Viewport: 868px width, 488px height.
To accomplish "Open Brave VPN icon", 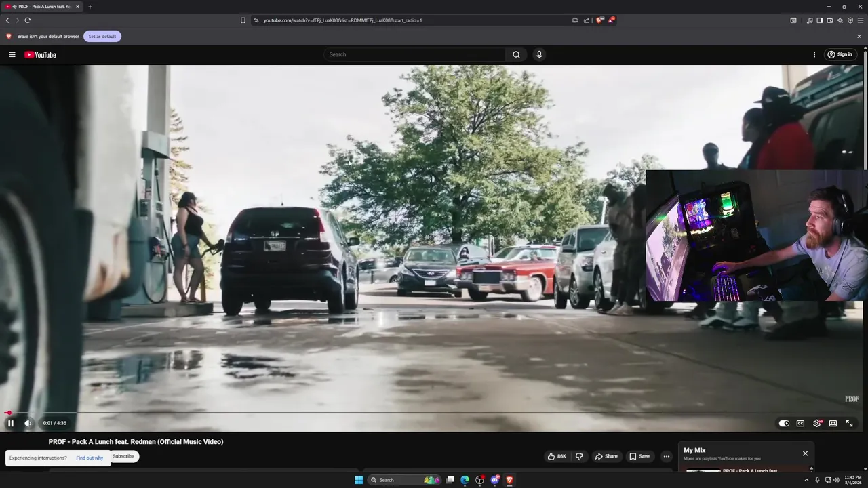I will [x=850, y=20].
